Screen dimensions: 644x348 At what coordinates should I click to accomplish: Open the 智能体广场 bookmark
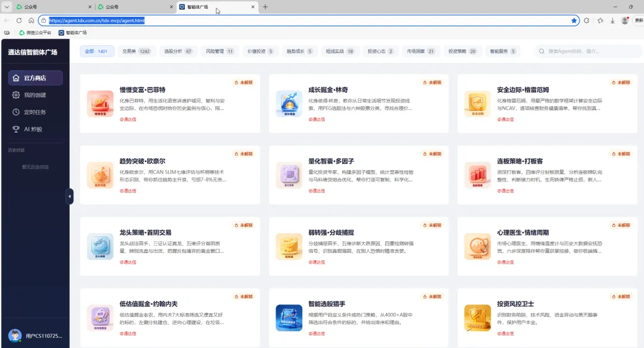pyautogui.click(x=73, y=32)
